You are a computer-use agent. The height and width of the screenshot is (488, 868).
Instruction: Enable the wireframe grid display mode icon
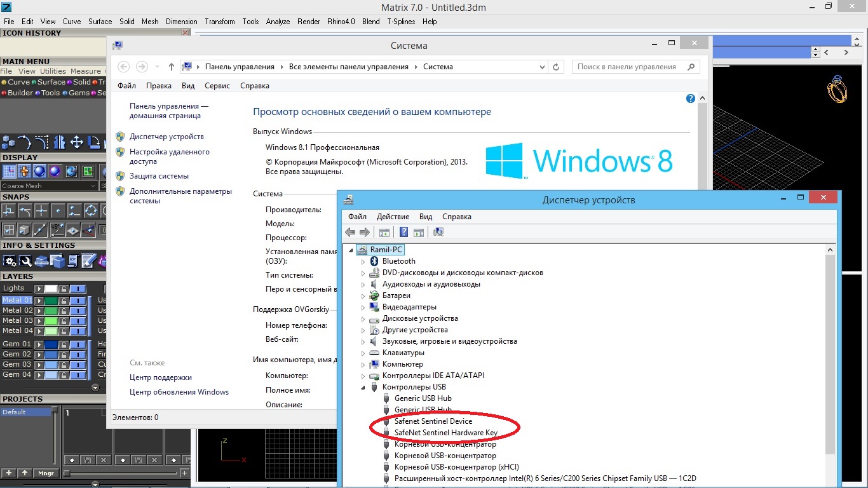point(8,171)
